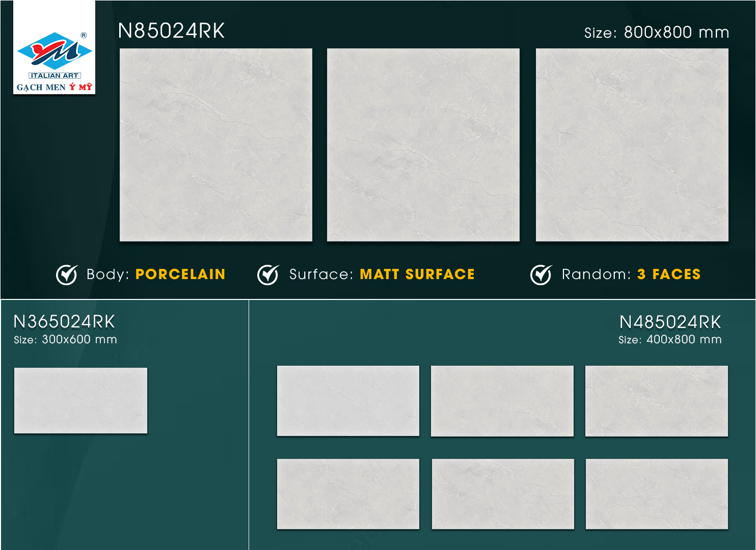Open the right 800x800 tile image

pos(632,145)
